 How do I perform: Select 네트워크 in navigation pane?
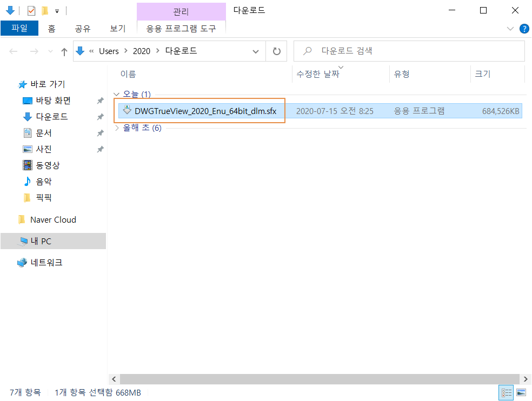click(46, 263)
